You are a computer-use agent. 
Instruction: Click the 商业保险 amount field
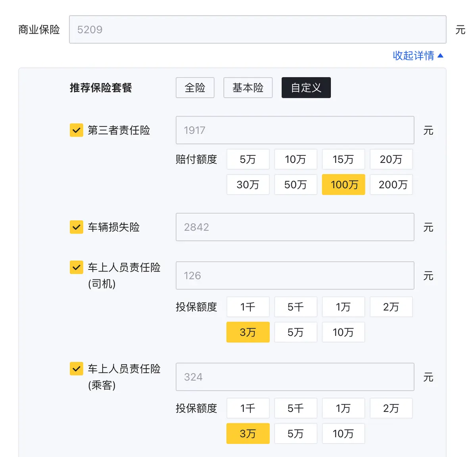[258, 30]
